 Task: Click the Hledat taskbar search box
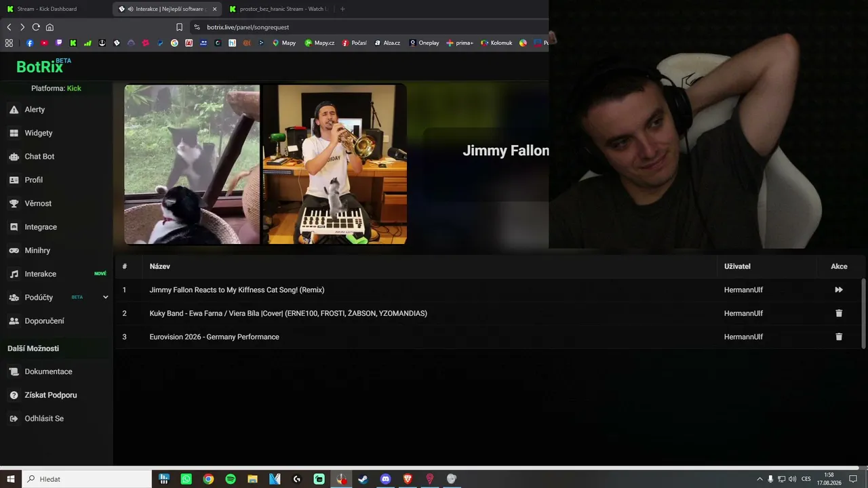tap(87, 479)
